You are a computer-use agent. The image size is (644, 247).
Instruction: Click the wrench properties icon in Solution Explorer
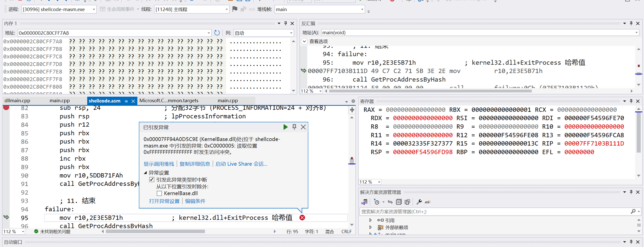(x=419, y=202)
